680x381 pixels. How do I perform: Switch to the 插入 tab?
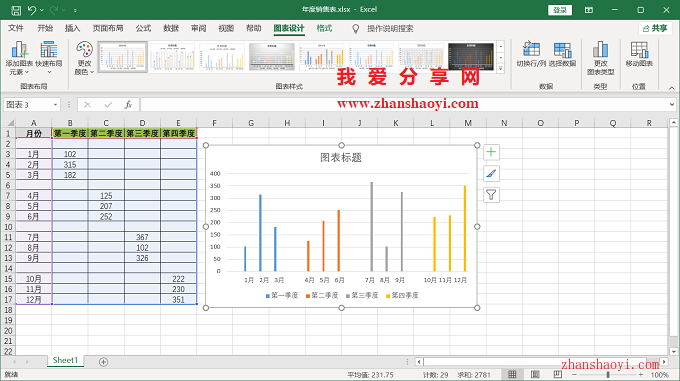pos(72,28)
